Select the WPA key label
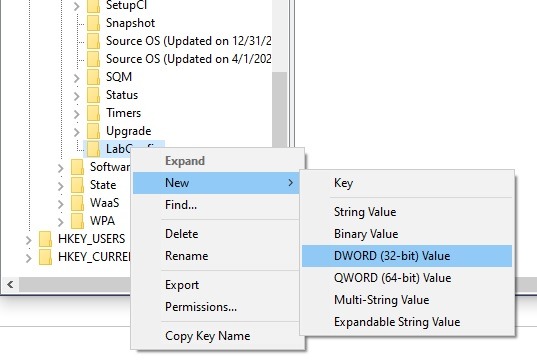 102,221
